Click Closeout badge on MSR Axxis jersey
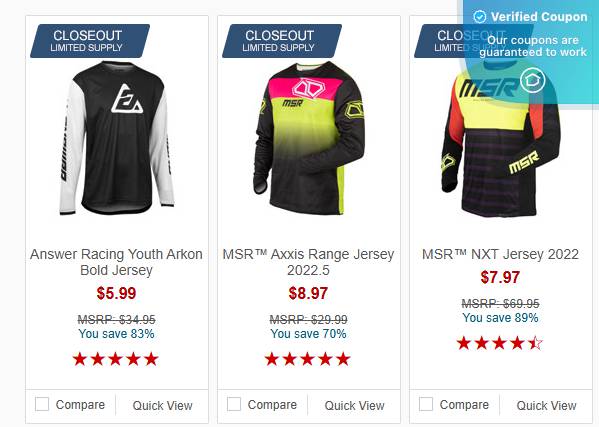Screen dimensions: 599x427 [282, 41]
